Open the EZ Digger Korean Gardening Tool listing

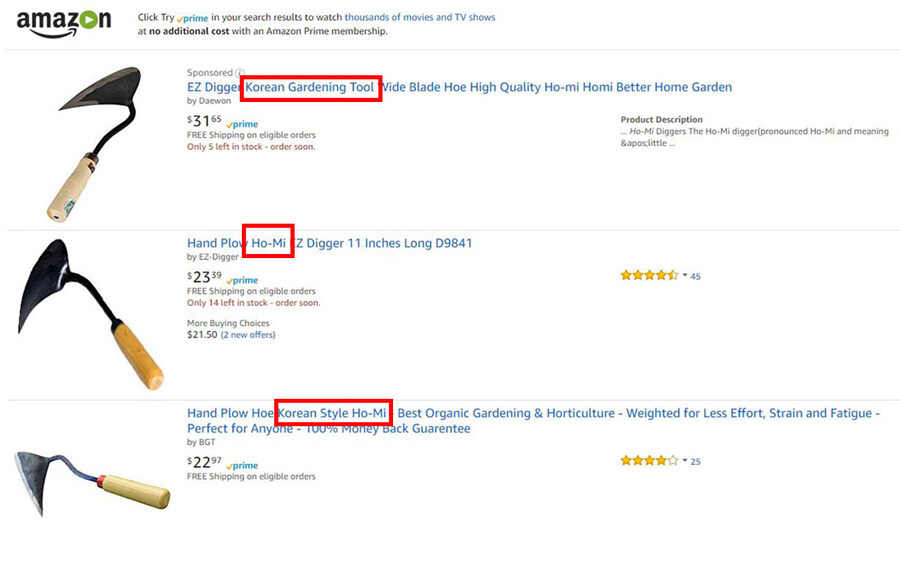click(x=459, y=87)
